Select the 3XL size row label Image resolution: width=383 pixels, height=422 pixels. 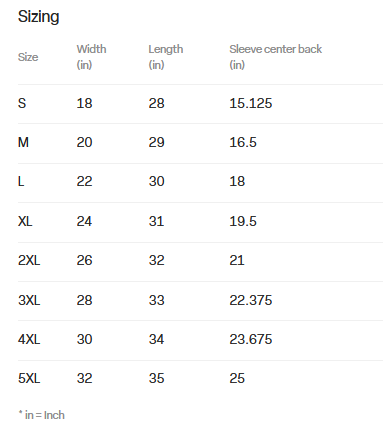coord(29,300)
